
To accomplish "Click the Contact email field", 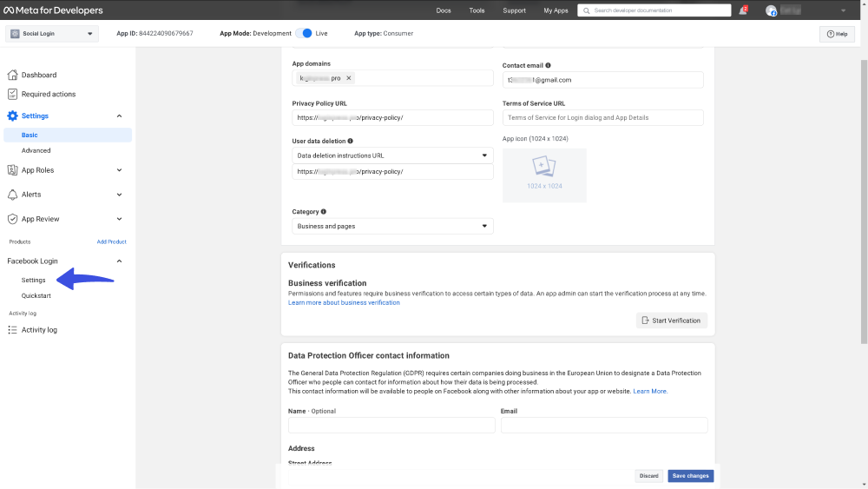I will pyautogui.click(x=603, y=80).
